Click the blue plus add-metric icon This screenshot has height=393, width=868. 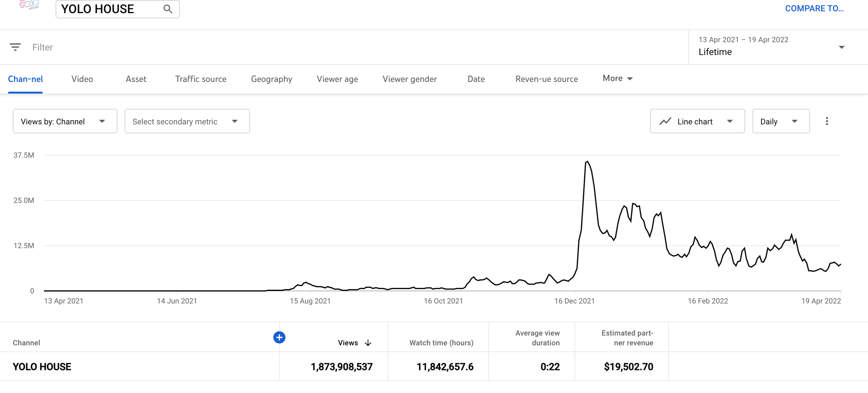coord(279,337)
